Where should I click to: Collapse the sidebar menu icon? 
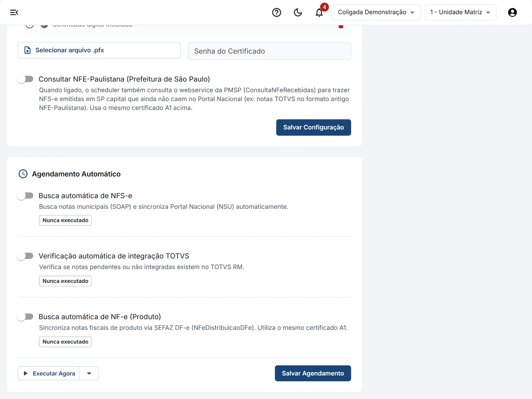(14, 12)
